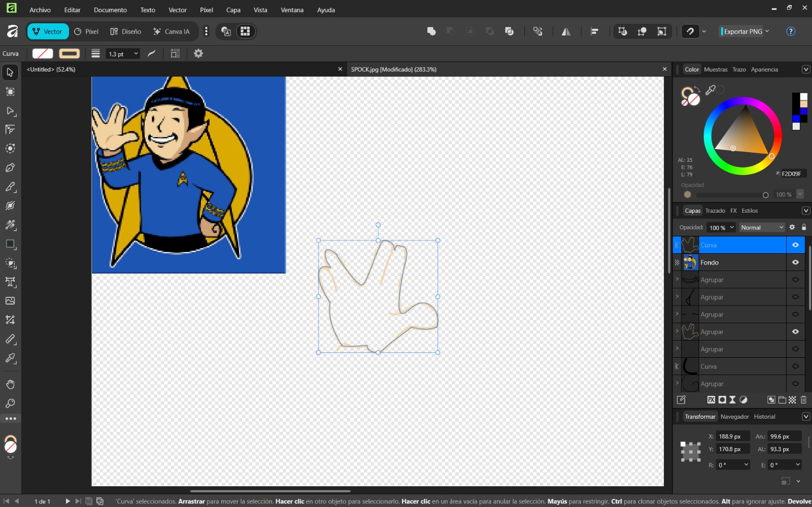Click the stroke color swatch in context toolbar
This screenshot has width=812, height=507.
click(70, 53)
